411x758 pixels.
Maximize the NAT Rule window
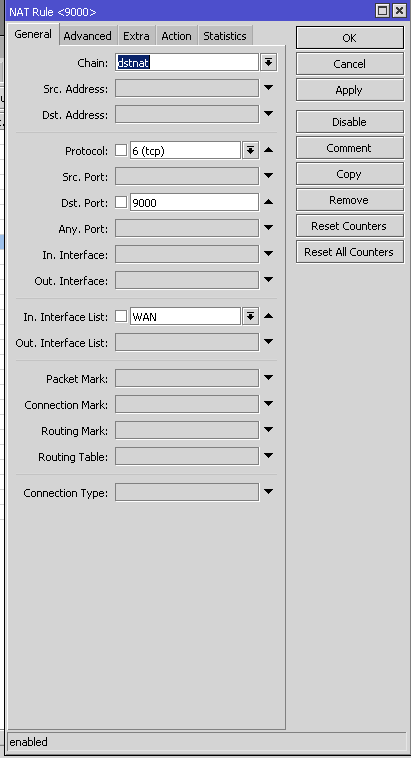click(x=382, y=11)
